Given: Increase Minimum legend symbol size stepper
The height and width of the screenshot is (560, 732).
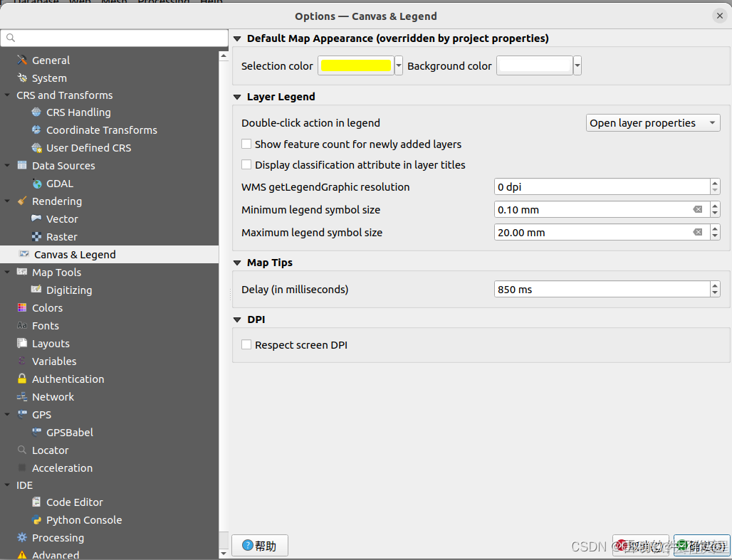Looking at the screenshot, I should tap(715, 206).
